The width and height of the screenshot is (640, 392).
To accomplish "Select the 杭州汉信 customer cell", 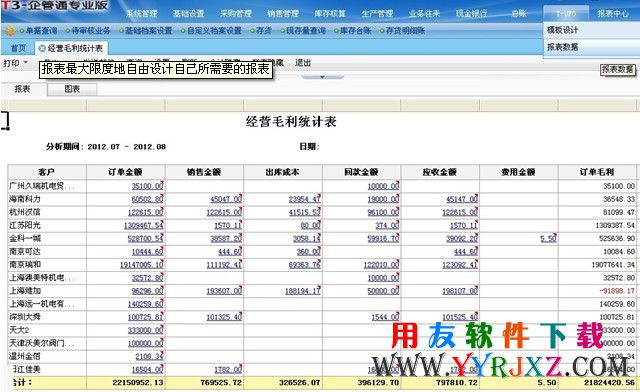I will point(47,212).
